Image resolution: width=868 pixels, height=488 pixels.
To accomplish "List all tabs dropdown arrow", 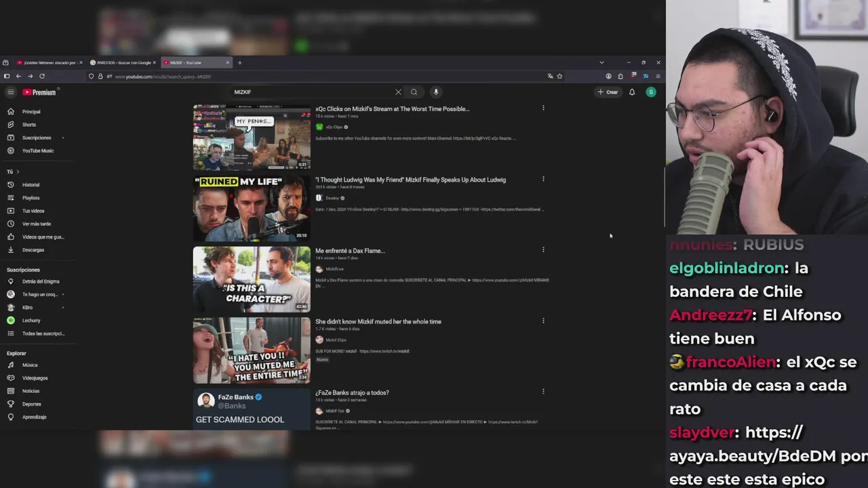I will coord(601,62).
